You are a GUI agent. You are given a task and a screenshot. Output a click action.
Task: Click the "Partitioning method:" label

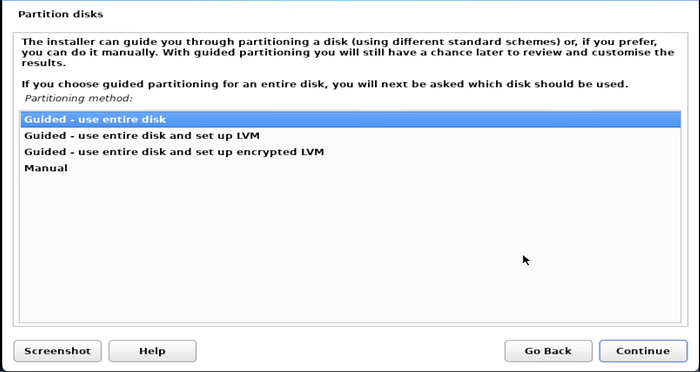[79, 98]
